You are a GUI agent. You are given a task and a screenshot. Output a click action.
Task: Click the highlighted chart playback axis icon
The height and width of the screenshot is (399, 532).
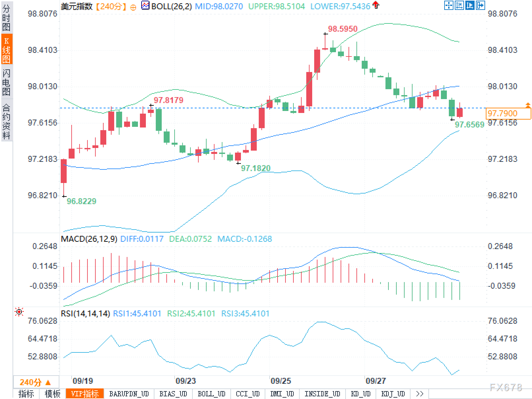pyautogui.click(x=470, y=5)
